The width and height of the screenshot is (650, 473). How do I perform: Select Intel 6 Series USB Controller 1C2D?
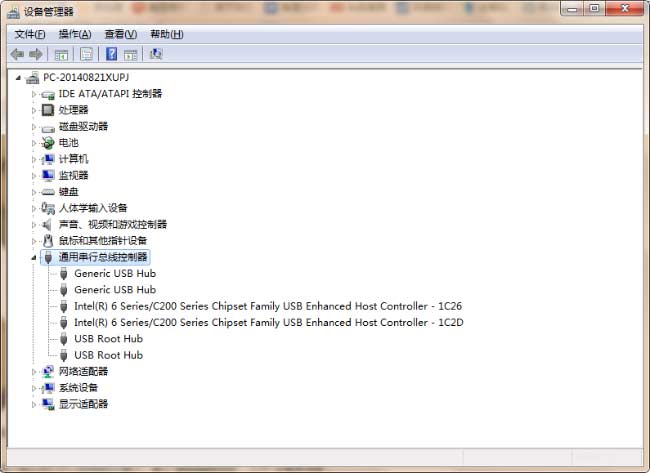point(269,323)
